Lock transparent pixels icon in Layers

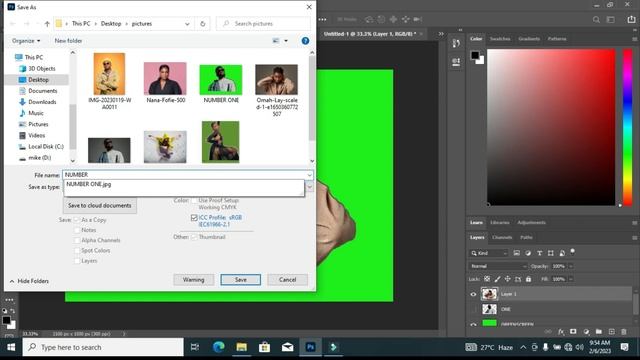tap(487, 279)
